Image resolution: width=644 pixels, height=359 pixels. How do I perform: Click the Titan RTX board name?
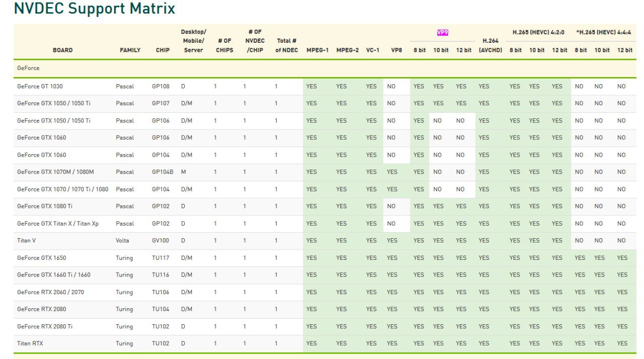[x=30, y=343]
